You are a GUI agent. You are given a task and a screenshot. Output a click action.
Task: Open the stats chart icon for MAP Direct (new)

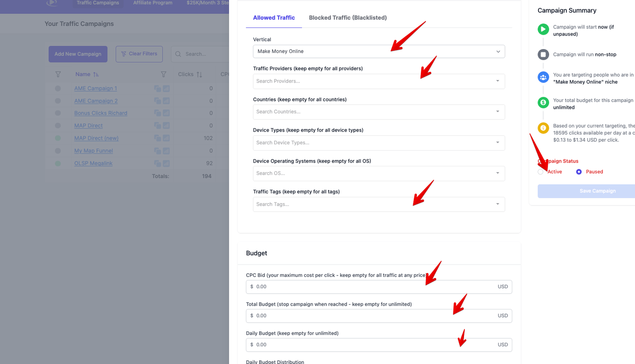pyautogui.click(x=166, y=138)
